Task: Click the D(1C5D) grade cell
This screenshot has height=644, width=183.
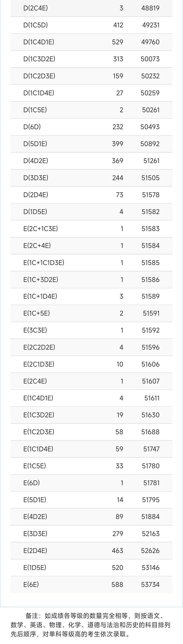Action: click(x=35, y=25)
